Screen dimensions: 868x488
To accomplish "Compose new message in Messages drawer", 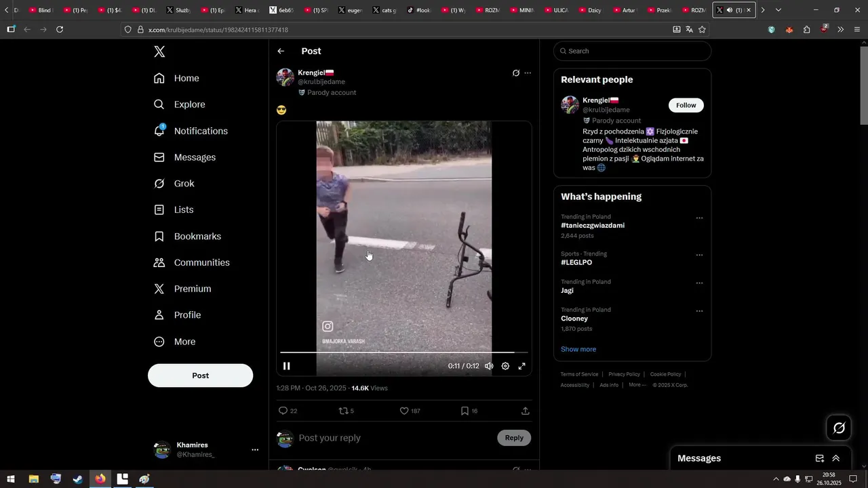I will (x=819, y=458).
